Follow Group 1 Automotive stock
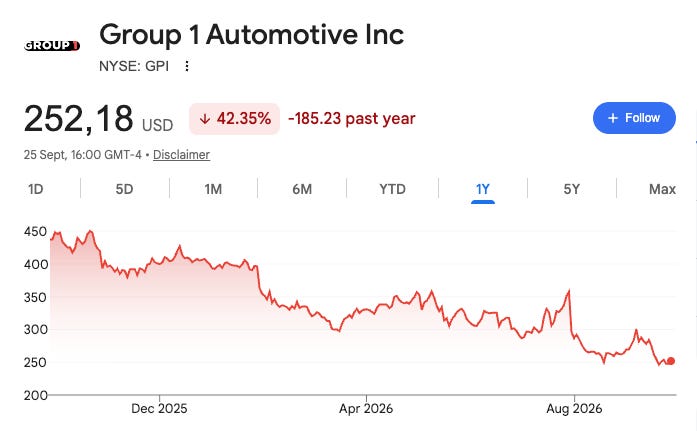 [634, 118]
